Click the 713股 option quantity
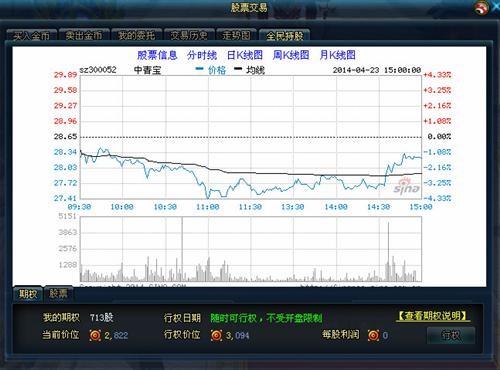Image resolution: width=500 pixels, height=370 pixels. point(102,317)
